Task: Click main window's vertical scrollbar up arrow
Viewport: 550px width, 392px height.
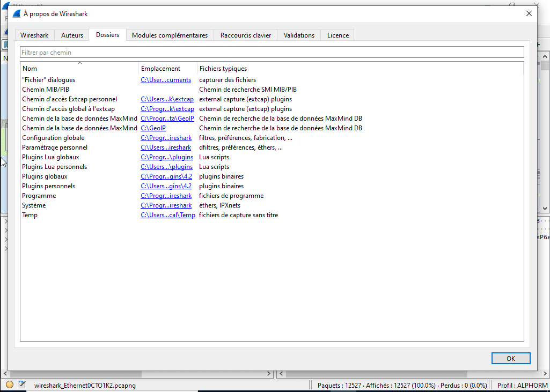Action: tap(545, 56)
